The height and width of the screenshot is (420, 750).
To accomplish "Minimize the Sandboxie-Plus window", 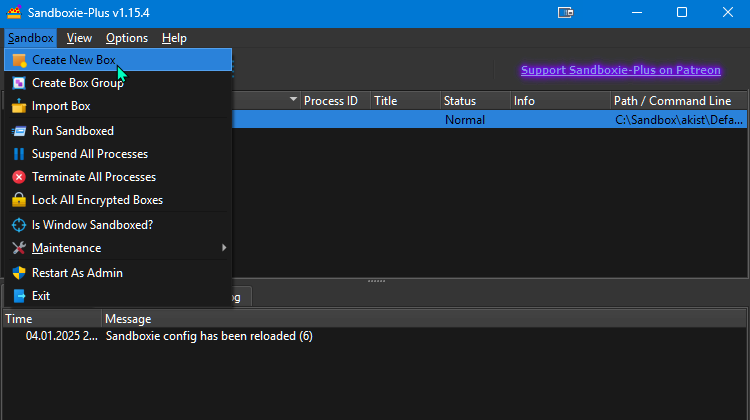I will (x=637, y=12).
